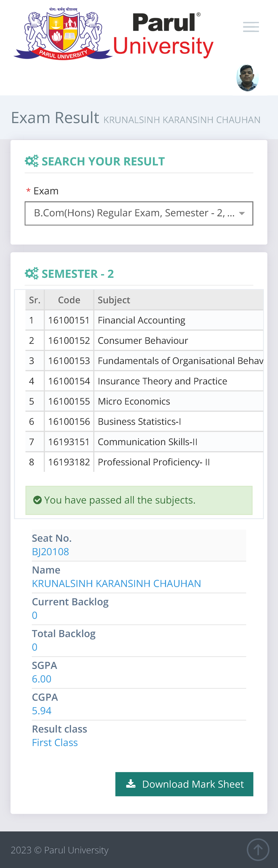Screen dimensions: 278x868
Task: Click the gears icon beside Search Your Result
Action: coord(32,161)
